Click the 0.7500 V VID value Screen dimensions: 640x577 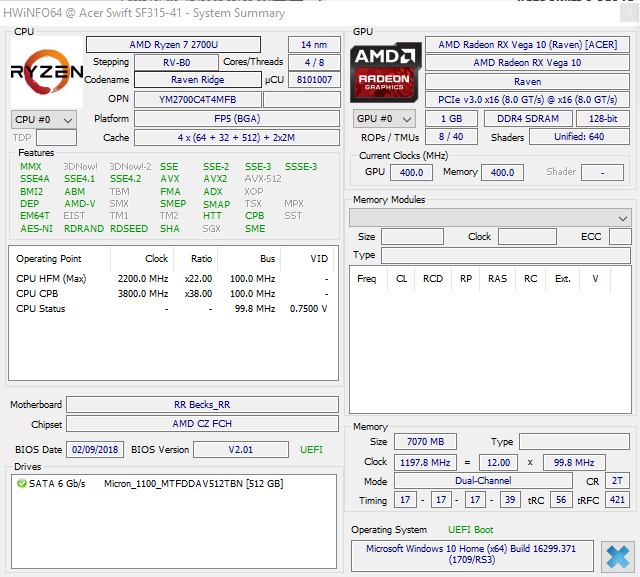click(309, 309)
